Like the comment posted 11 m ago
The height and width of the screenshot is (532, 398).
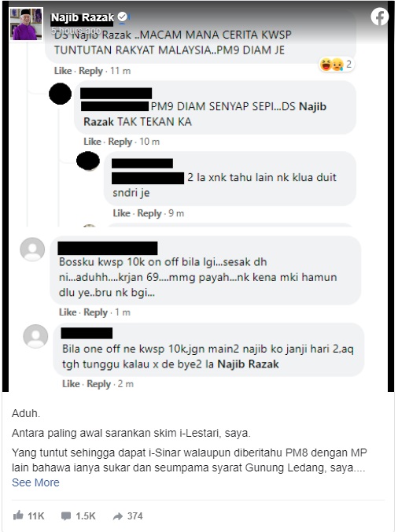(x=63, y=71)
